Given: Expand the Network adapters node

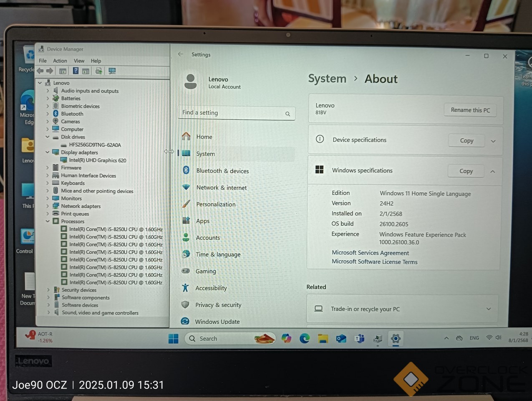Looking at the screenshot, I should [x=48, y=206].
